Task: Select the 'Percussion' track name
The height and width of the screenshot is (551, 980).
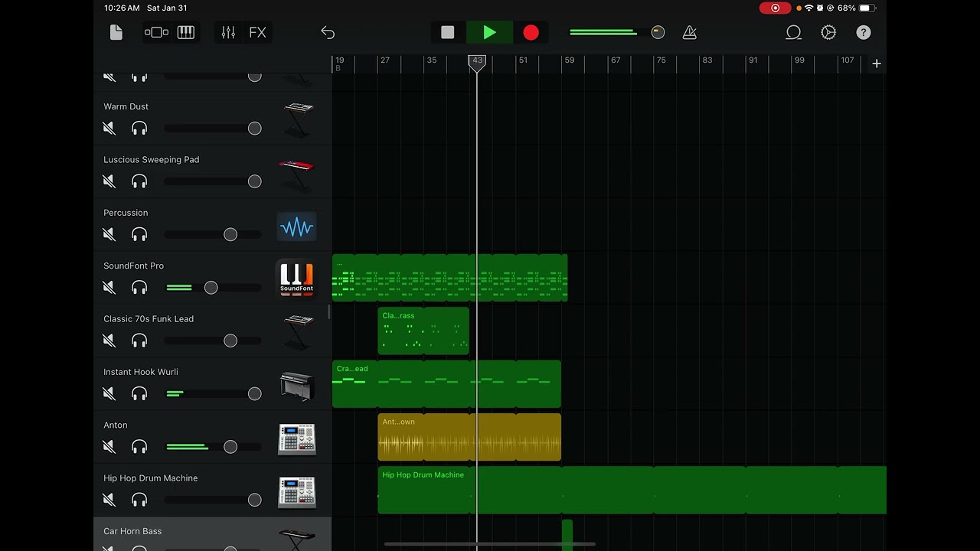Action: [126, 213]
